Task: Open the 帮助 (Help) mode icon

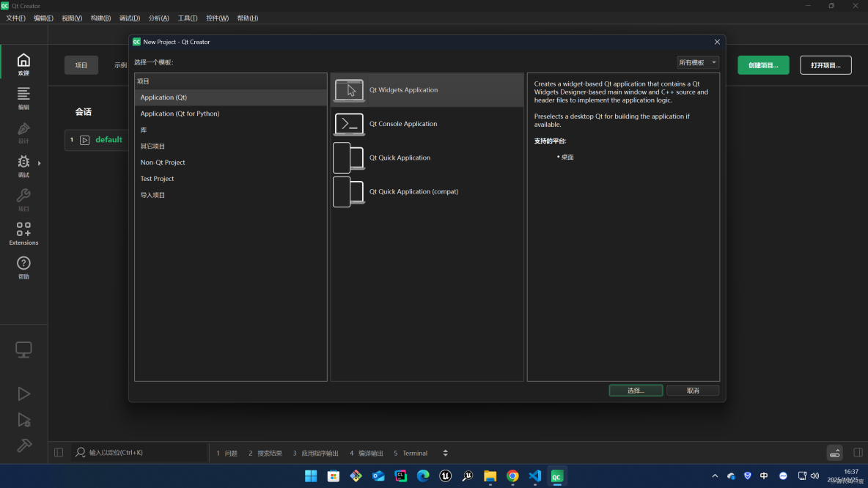Action: click(x=23, y=265)
